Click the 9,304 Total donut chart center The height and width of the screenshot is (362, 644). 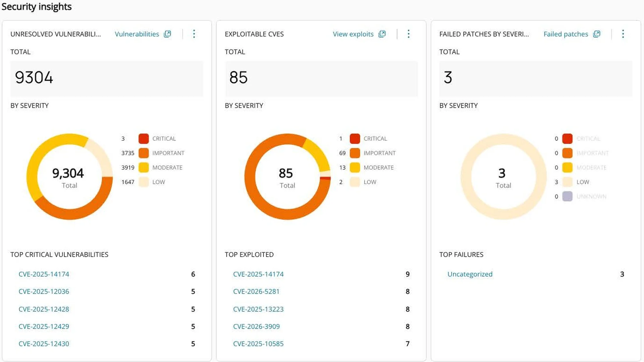69,177
